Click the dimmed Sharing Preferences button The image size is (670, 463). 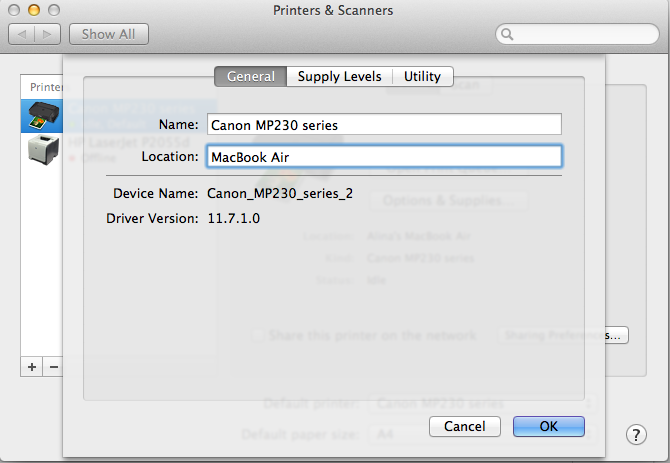[x=562, y=335]
